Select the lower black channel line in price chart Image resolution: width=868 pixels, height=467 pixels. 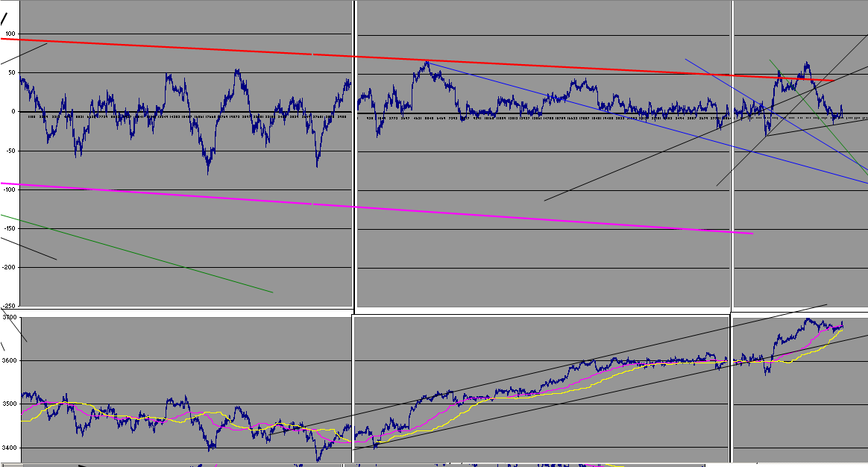pyautogui.click(x=611, y=392)
